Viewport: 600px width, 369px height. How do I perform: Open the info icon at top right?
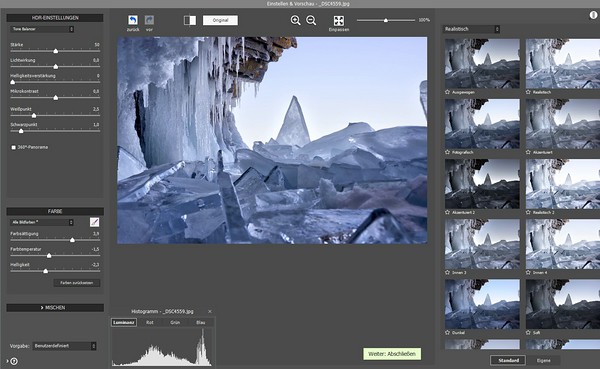[x=593, y=15]
